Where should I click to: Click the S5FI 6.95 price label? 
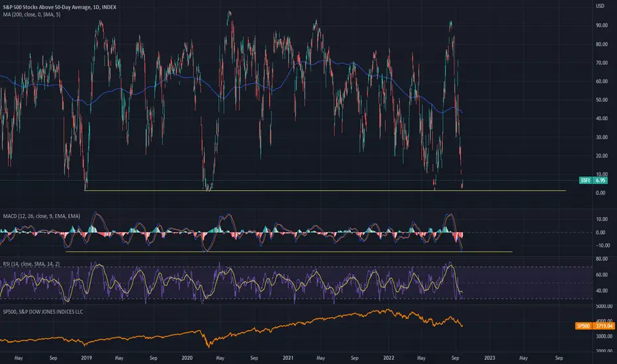click(x=593, y=180)
